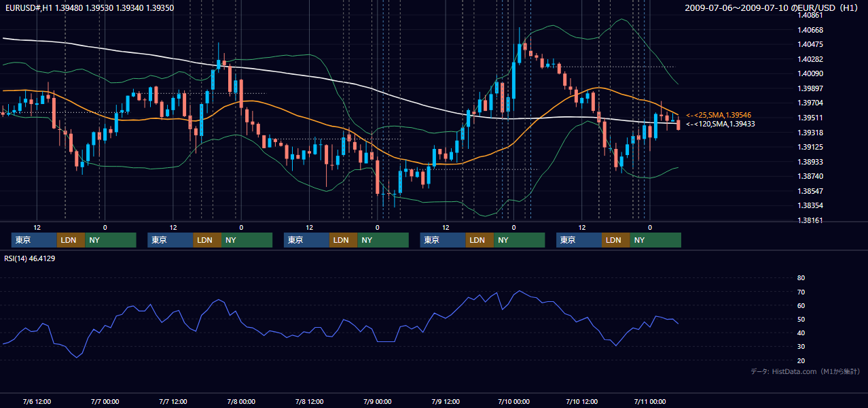Select the 7/6 12:00 time axis label

coord(37,401)
